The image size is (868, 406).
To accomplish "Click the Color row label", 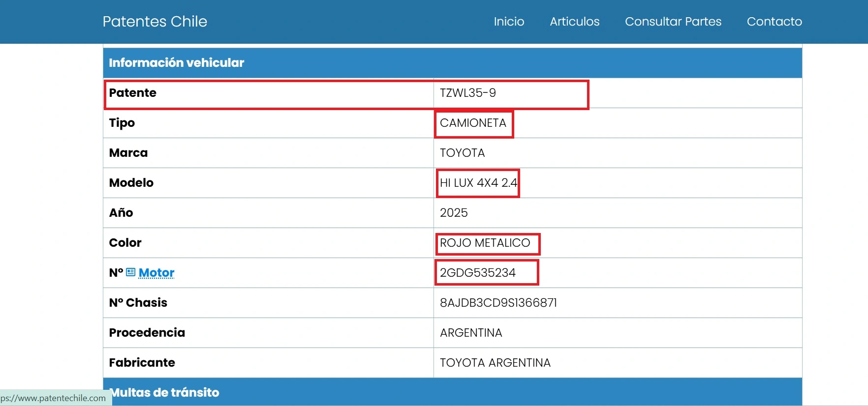I will [125, 243].
